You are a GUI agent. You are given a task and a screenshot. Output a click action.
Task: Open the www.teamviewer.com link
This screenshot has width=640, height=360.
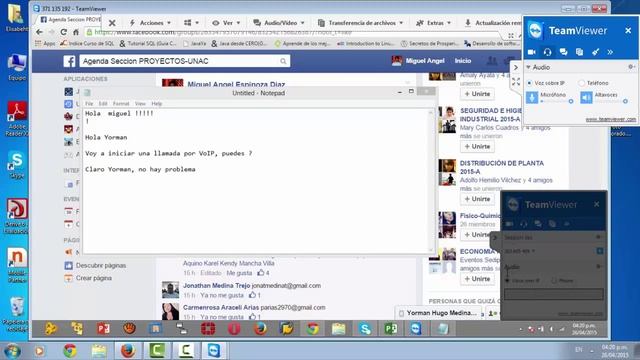611,119
